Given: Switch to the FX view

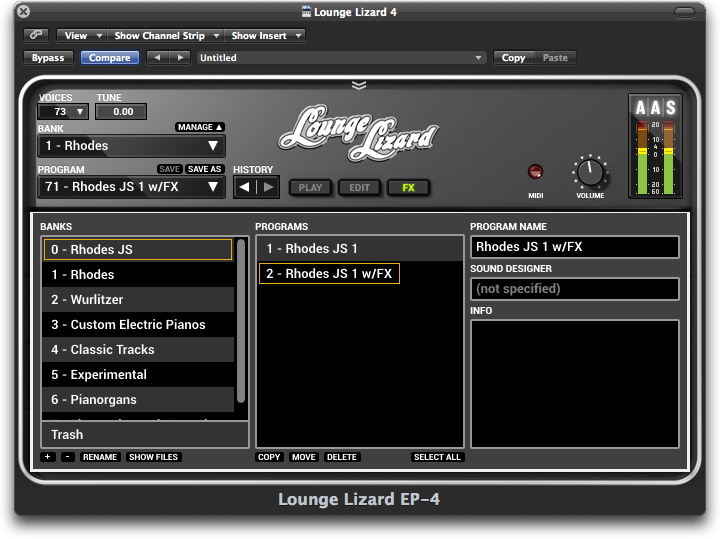Looking at the screenshot, I should click(408, 187).
